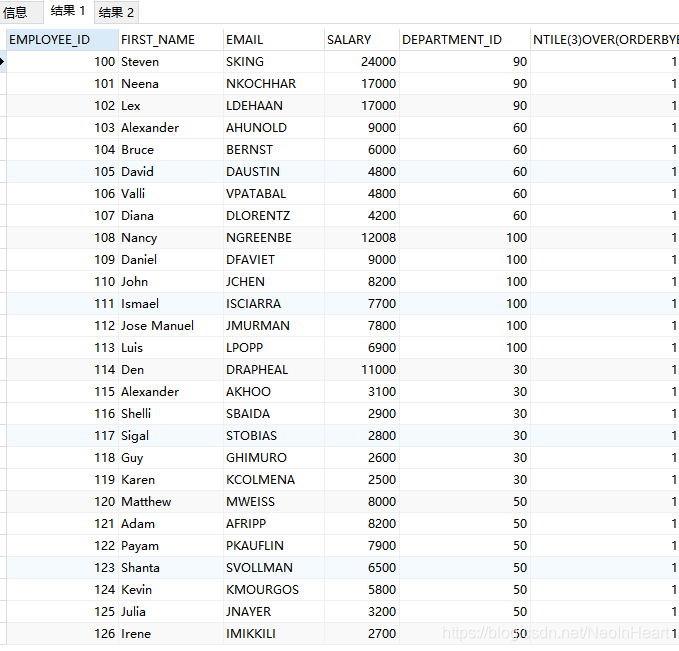Click the FIRST_NAME column header
Screen dimensions: 679x651
pyautogui.click(x=171, y=40)
